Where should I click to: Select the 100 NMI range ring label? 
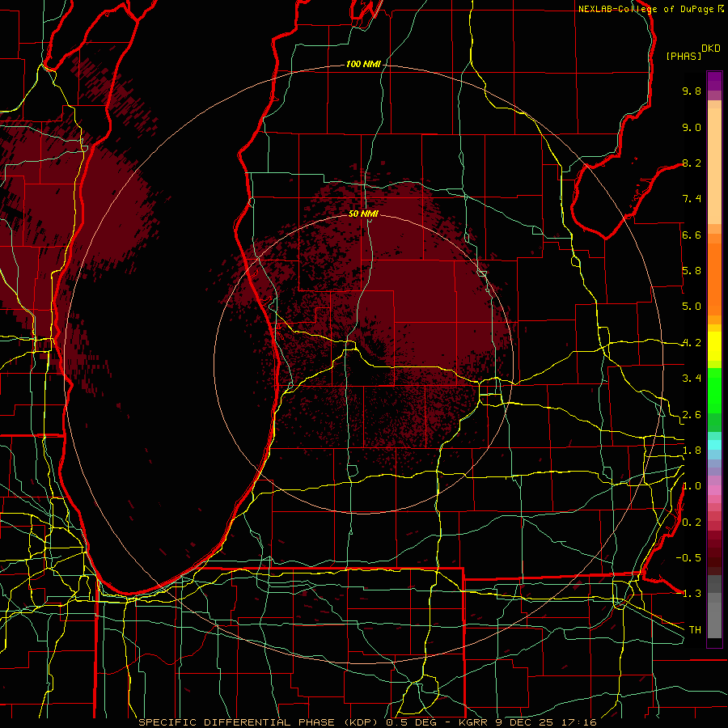point(363,64)
